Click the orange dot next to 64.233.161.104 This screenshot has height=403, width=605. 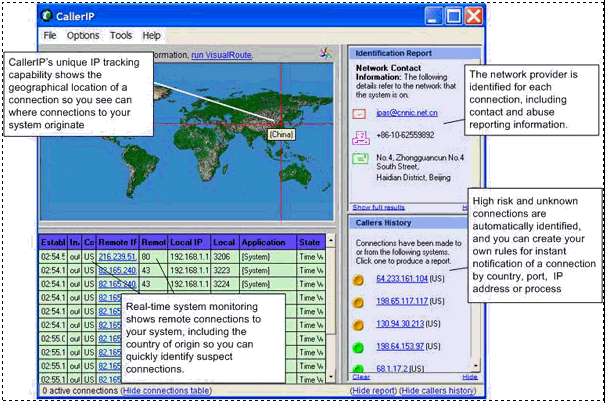coord(358,280)
